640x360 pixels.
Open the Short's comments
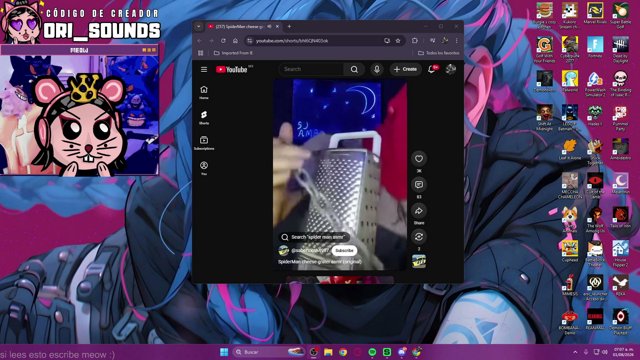tap(419, 184)
